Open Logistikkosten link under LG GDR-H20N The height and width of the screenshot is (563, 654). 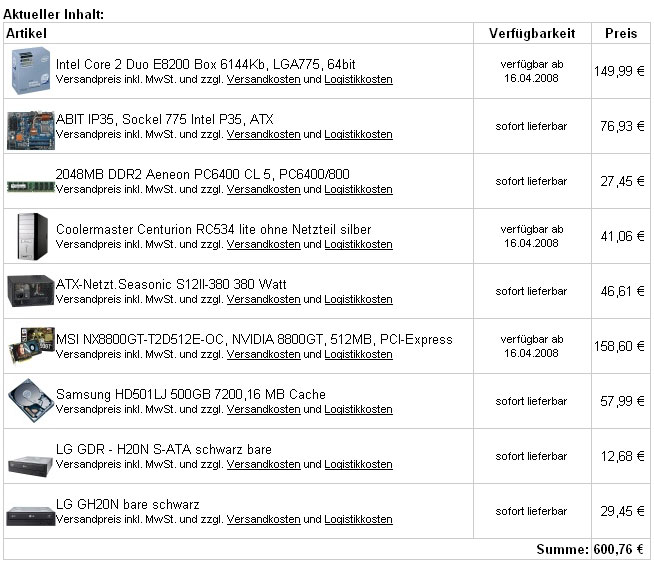pyautogui.click(x=358, y=465)
